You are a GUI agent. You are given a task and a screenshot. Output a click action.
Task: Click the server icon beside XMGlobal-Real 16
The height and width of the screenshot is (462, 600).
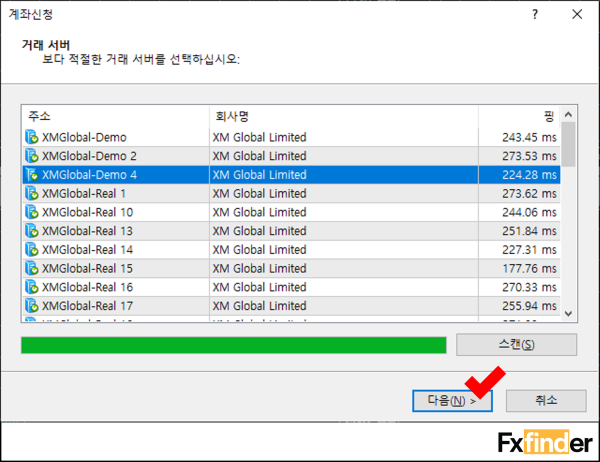point(32,287)
